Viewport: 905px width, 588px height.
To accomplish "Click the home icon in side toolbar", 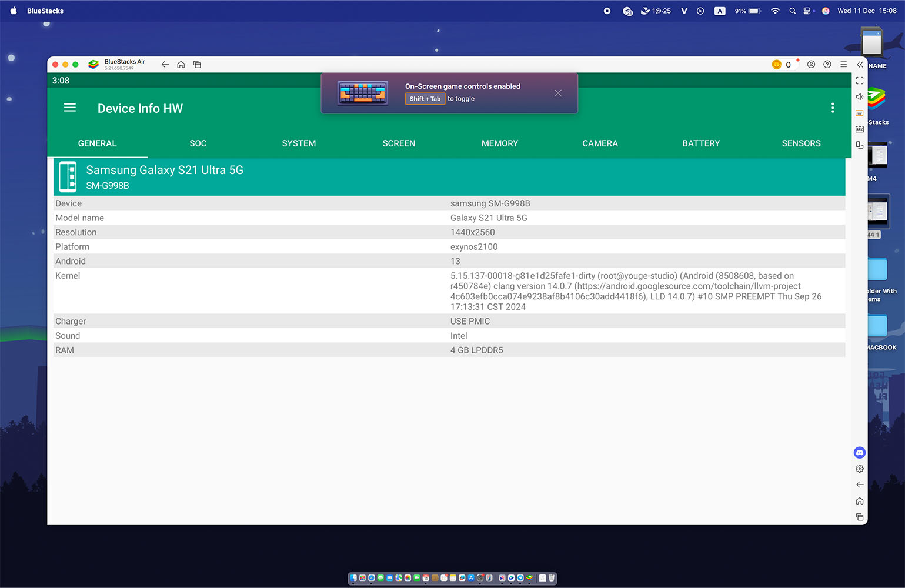I will point(860,501).
